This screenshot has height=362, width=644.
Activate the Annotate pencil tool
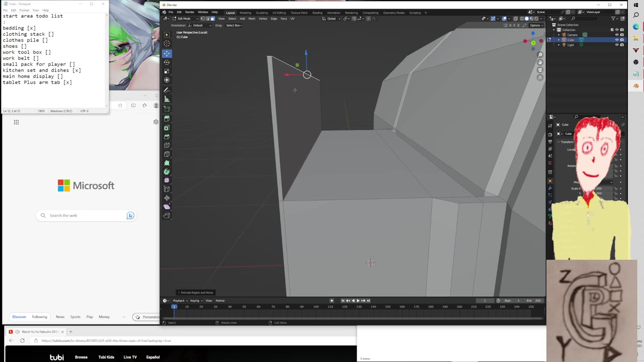coord(167,90)
